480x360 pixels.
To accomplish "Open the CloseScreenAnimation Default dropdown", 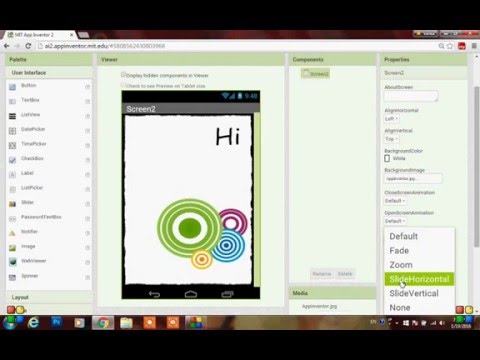I will pos(395,201).
